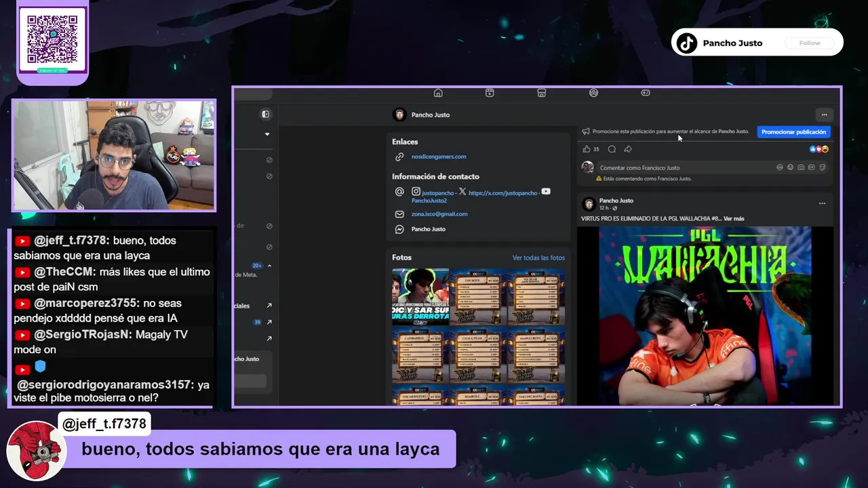Click the YouTube logo in contact info
This screenshot has width=868, height=488.
click(546, 192)
